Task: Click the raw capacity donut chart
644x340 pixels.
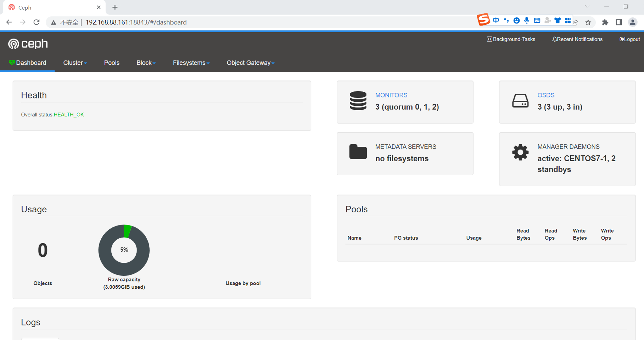Action: (x=124, y=250)
